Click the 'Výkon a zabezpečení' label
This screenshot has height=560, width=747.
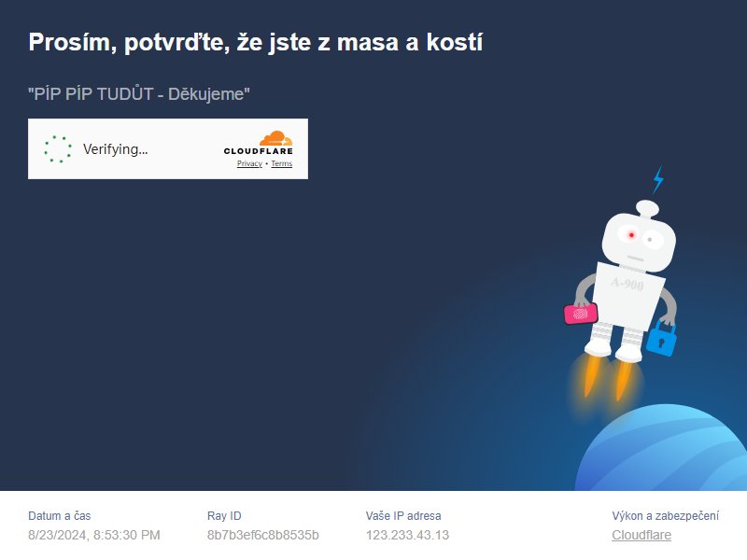(x=666, y=516)
